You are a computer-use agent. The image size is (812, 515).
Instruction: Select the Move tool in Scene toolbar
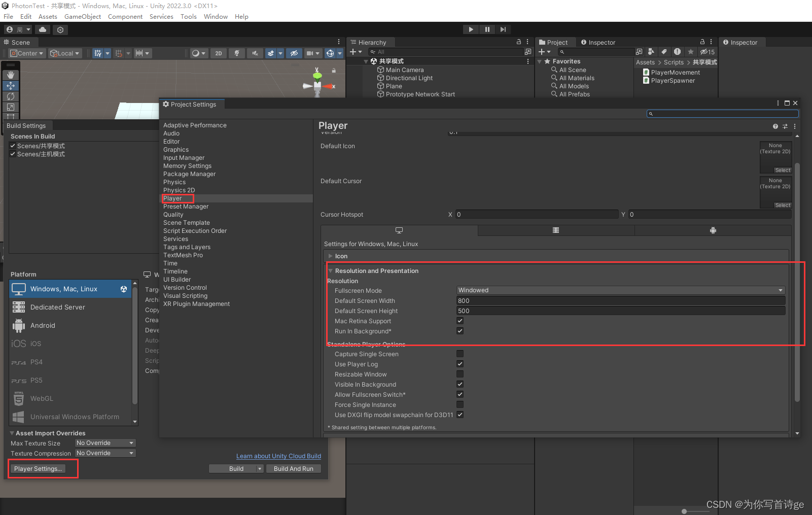pyautogui.click(x=11, y=86)
